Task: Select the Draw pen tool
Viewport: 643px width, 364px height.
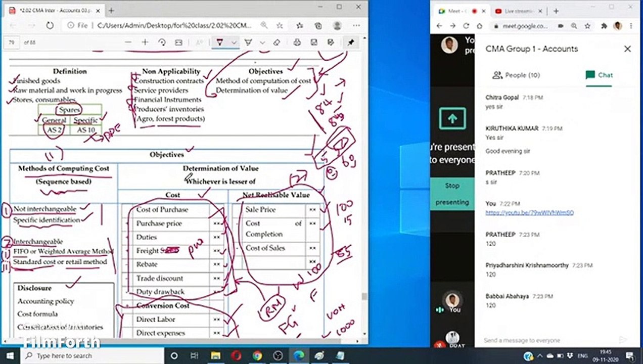Action: coord(219,42)
